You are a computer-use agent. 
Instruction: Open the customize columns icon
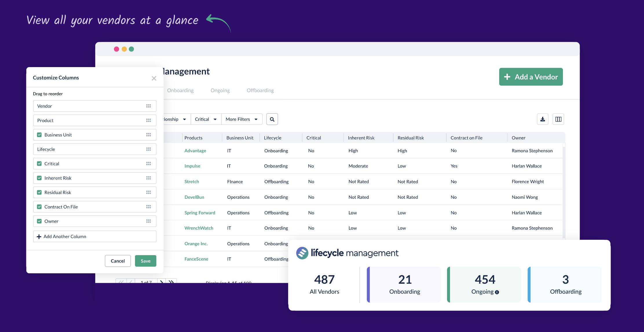[558, 119]
